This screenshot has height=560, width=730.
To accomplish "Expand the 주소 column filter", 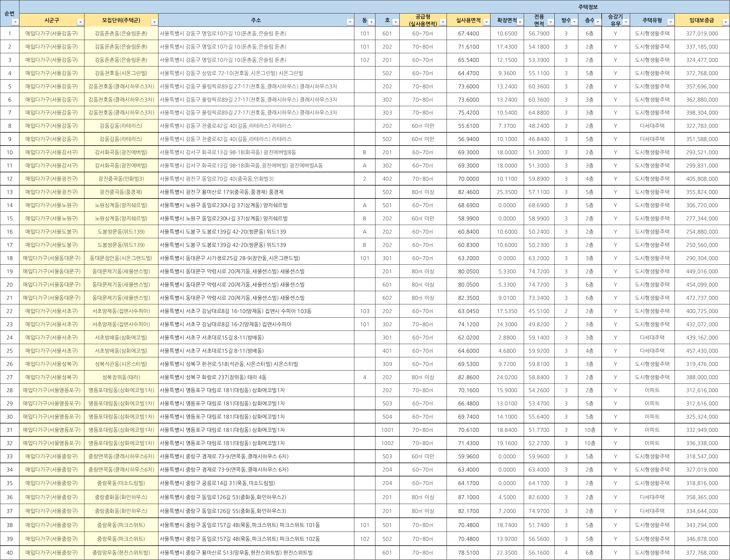I will [350, 22].
